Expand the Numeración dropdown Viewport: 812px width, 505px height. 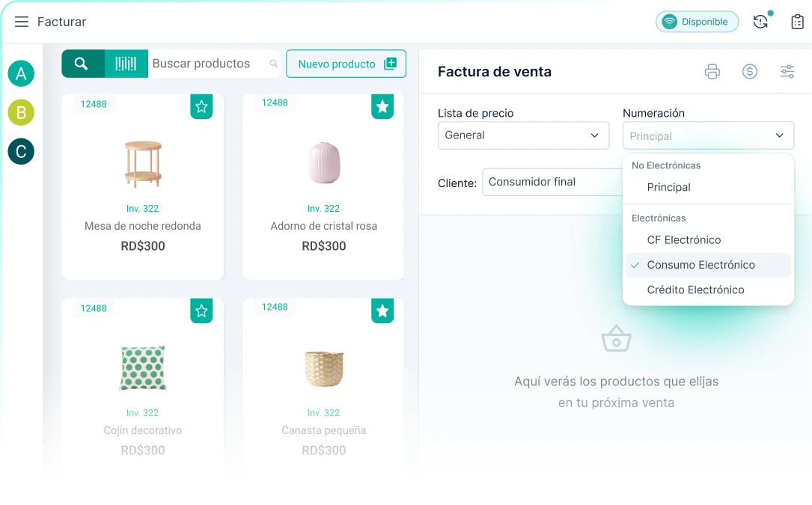tap(708, 135)
